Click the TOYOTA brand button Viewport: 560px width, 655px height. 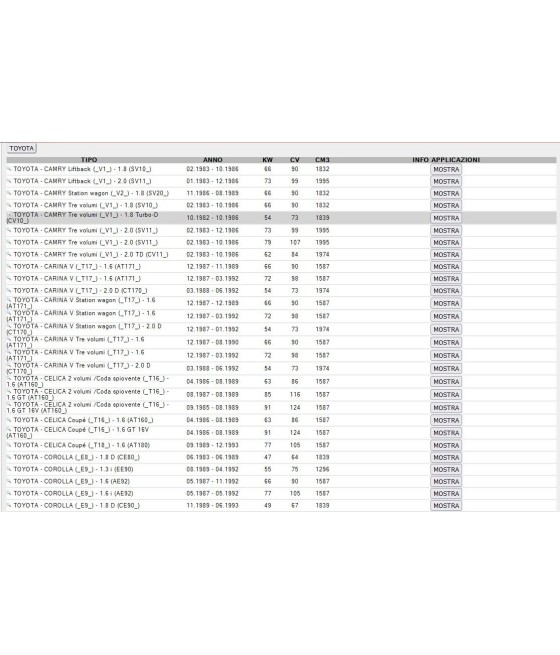22,149
